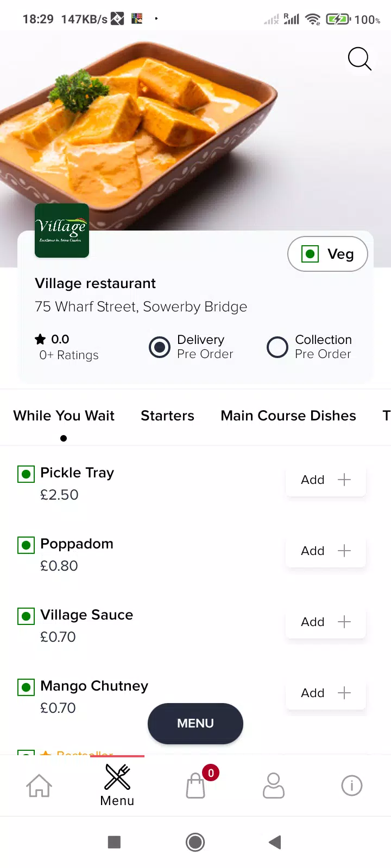Tap the search magnifier icon
391x868 pixels.
pos(360,59)
